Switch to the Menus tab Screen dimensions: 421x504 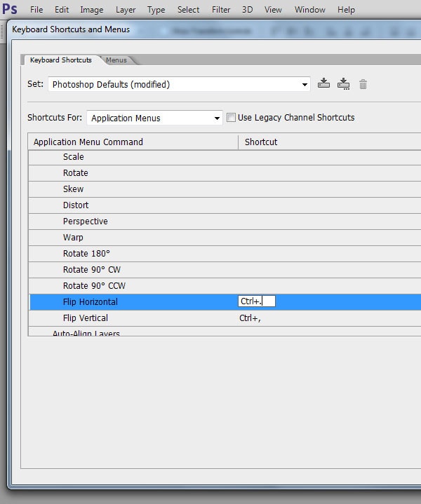coord(116,60)
